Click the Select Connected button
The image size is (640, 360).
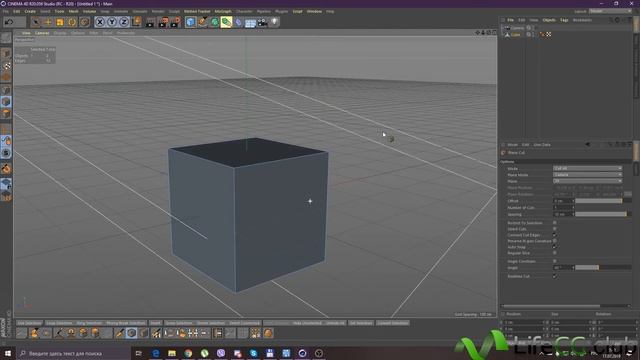coord(244,323)
